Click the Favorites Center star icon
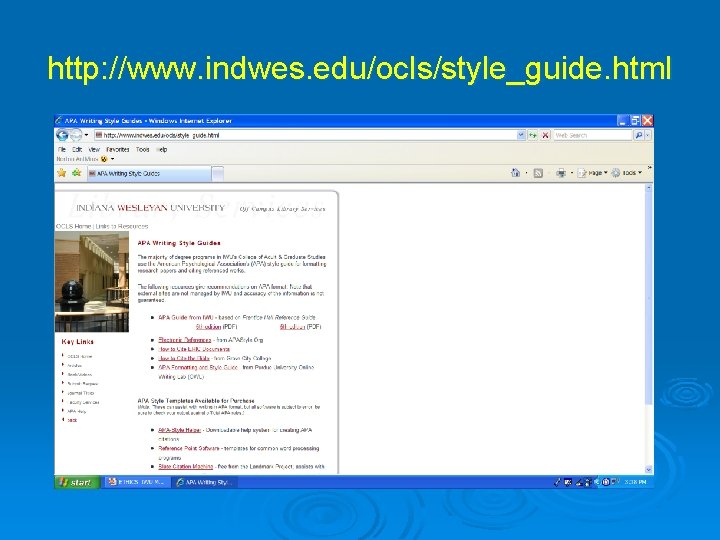 click(62, 173)
